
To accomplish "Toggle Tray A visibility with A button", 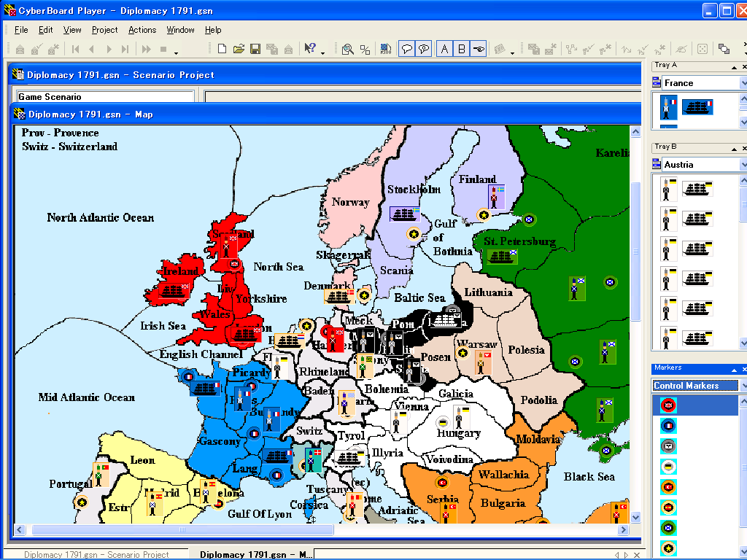I will pos(444,49).
